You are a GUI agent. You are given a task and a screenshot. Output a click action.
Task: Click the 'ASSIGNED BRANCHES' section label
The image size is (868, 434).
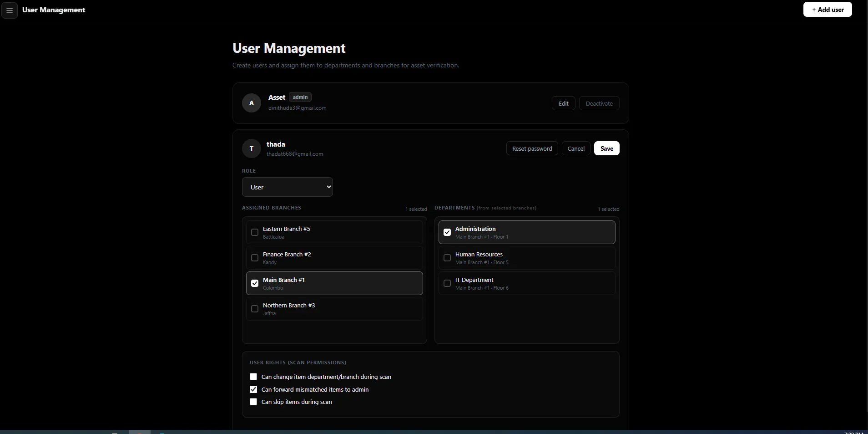[272, 208]
